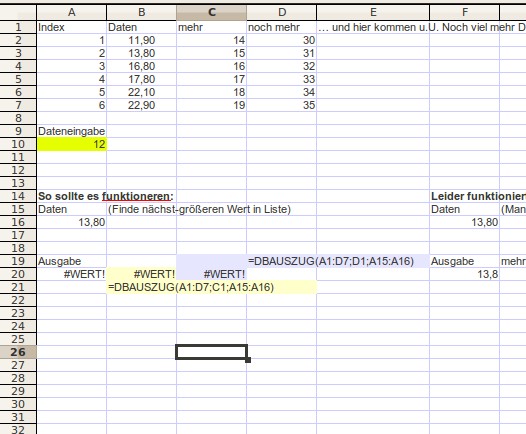Click the 'Leider funktionier' heading cell
The width and height of the screenshot is (526, 434).
478,196
